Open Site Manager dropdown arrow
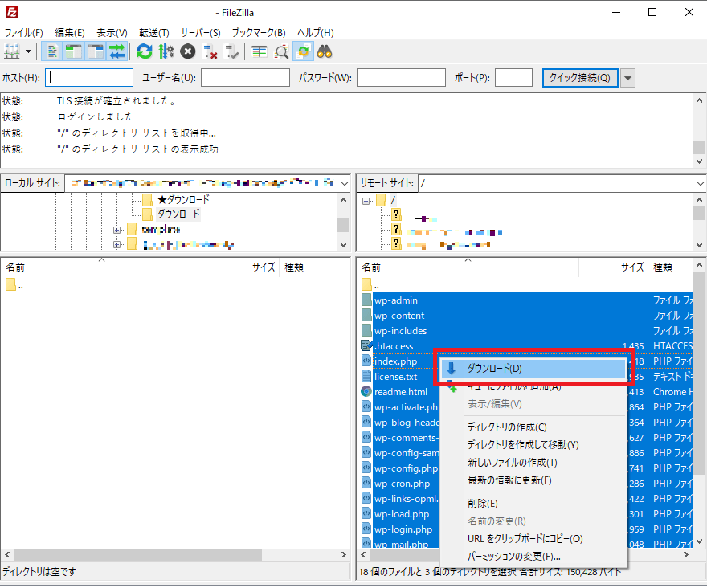Screen dimensions: 707x588 30,51
